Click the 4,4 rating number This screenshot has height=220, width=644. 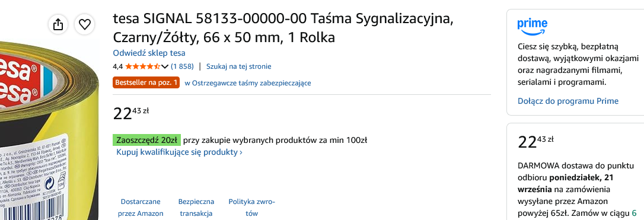[x=118, y=66]
